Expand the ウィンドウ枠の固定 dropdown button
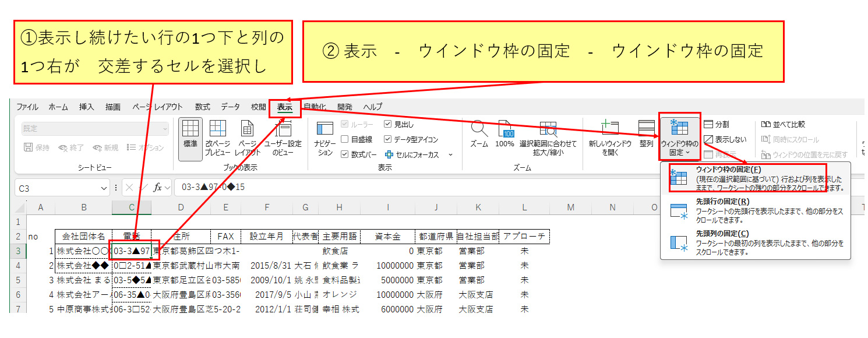 (679, 140)
